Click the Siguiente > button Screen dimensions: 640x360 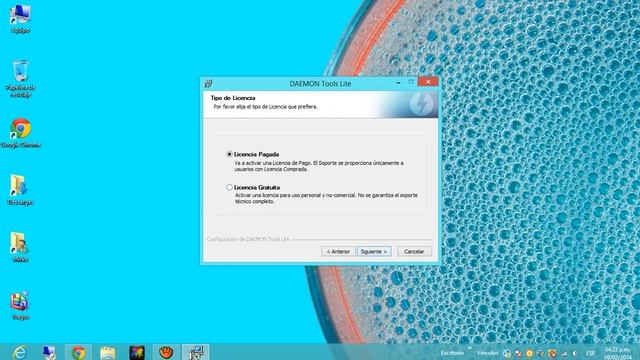click(374, 251)
